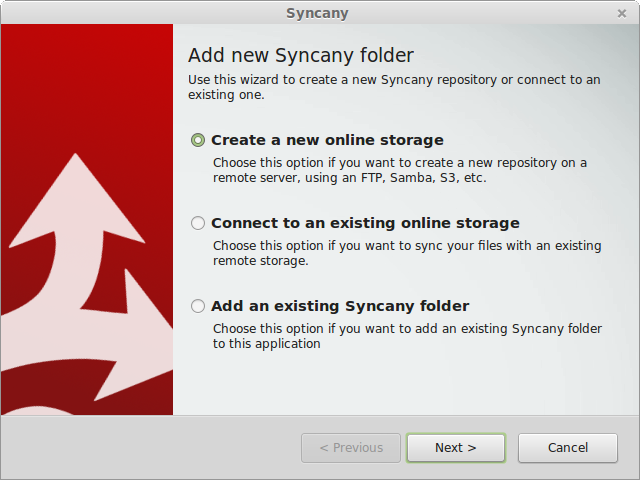Close the Syncany wizard window
The image size is (640, 480).
point(622,13)
